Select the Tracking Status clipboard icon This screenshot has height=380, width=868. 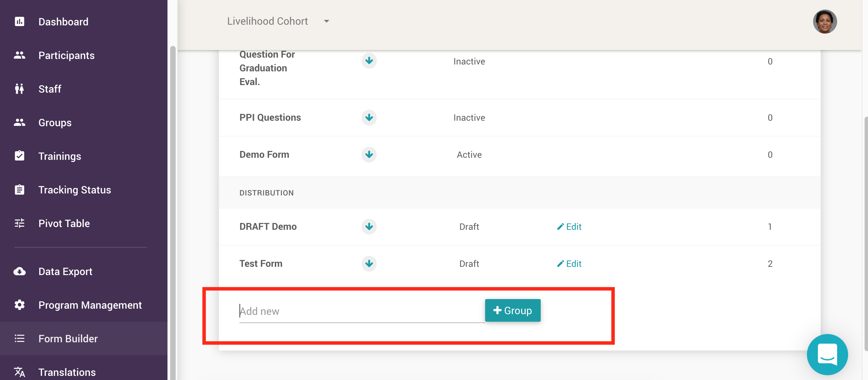(x=20, y=189)
